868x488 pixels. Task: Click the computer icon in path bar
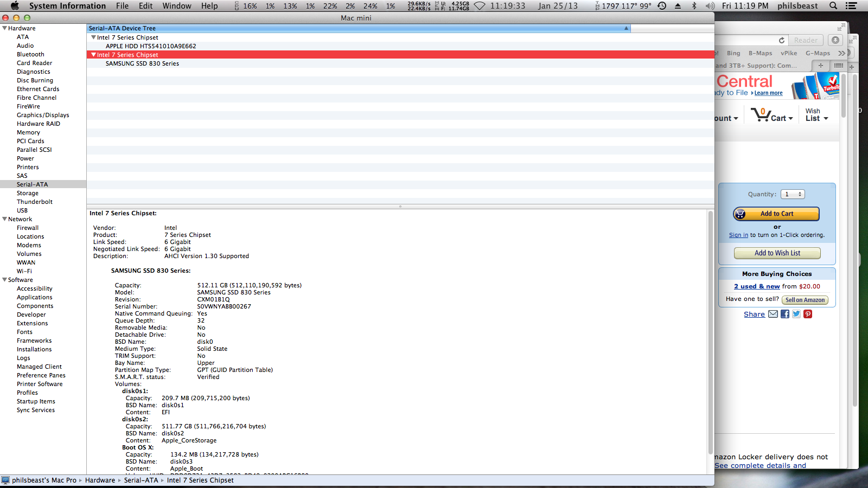pyautogui.click(x=5, y=480)
